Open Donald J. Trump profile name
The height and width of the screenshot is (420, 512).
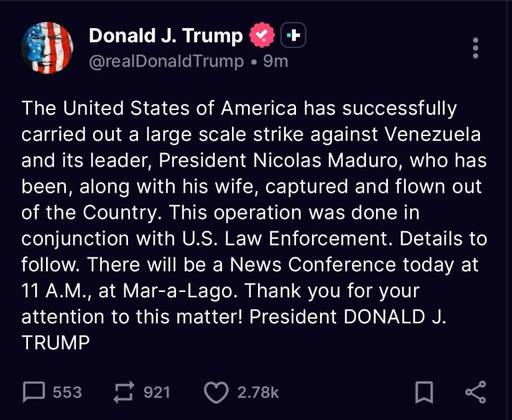[x=166, y=35]
